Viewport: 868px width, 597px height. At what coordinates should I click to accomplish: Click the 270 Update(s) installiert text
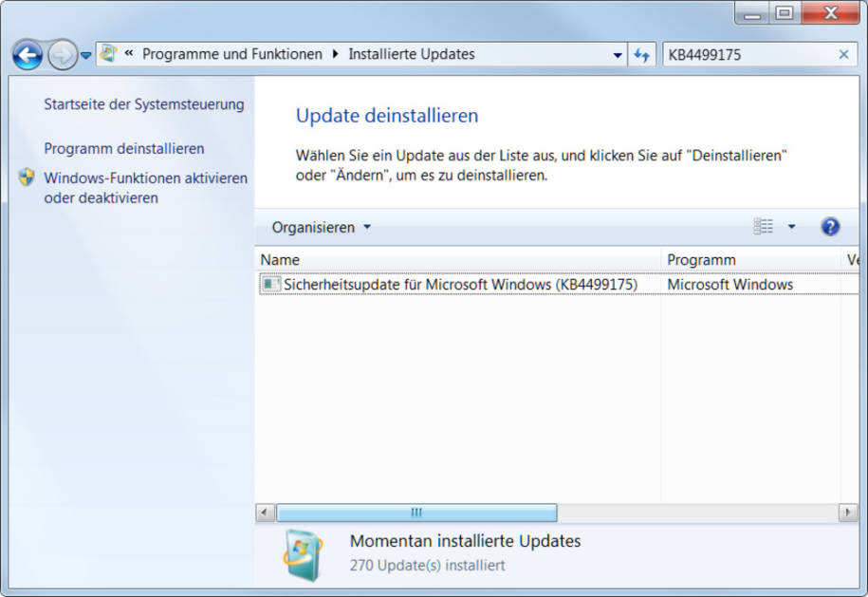pyautogui.click(x=427, y=566)
